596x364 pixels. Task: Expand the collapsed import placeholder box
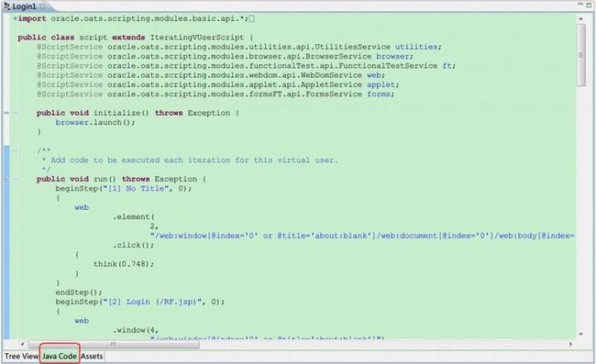click(x=251, y=18)
